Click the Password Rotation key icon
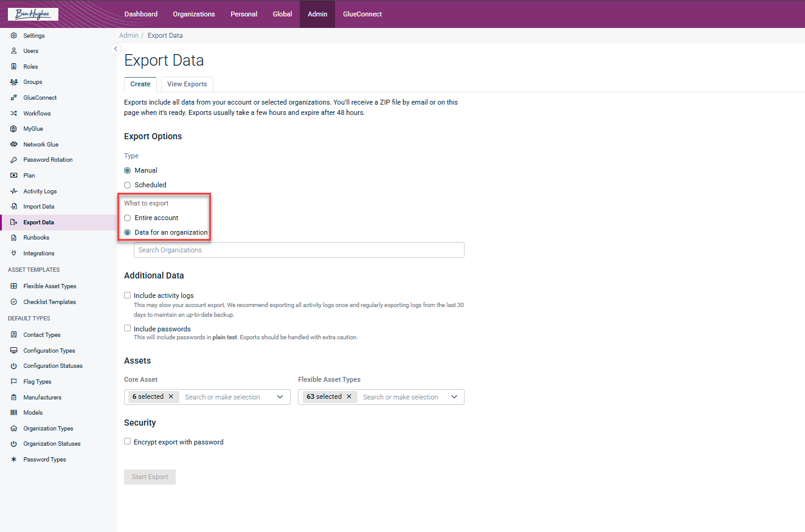 tap(14, 160)
